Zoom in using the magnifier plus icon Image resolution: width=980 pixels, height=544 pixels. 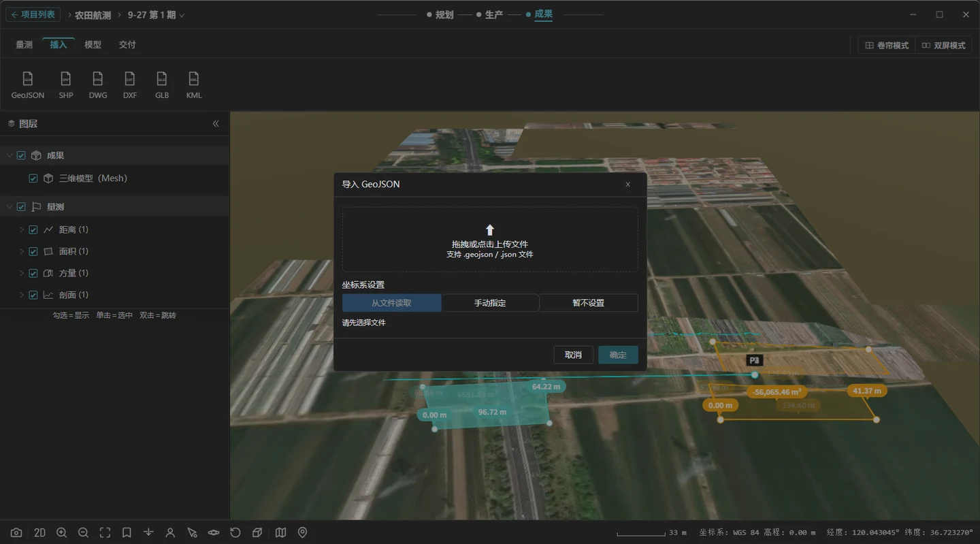pyautogui.click(x=61, y=532)
